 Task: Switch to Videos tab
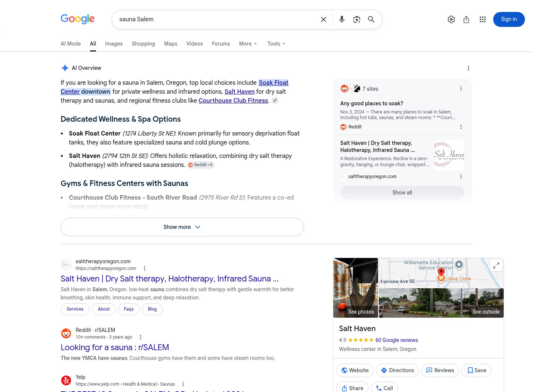pyautogui.click(x=195, y=44)
